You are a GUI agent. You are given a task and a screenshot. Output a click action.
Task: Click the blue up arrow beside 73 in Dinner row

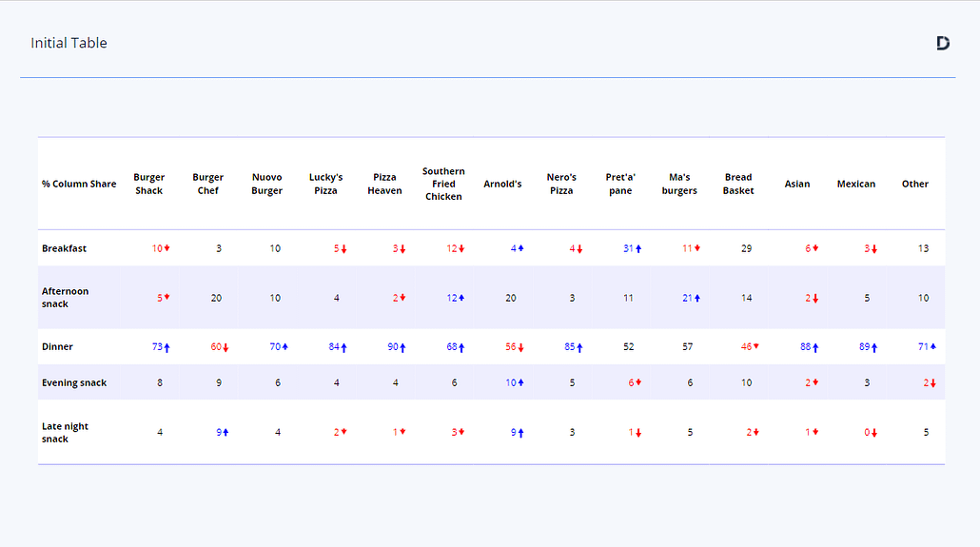tap(167, 348)
